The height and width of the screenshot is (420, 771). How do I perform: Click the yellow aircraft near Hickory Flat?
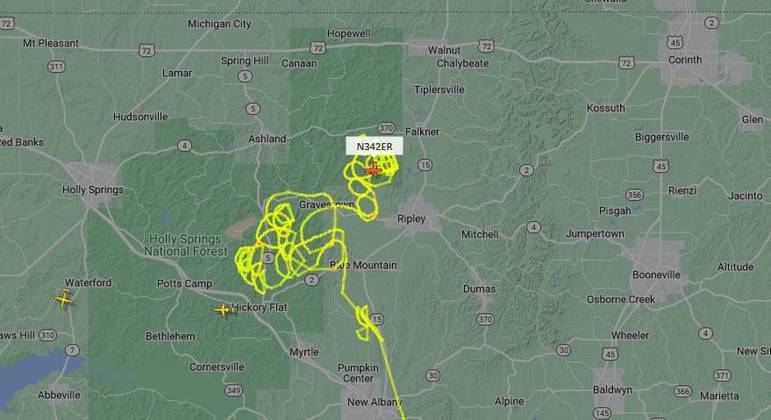tap(224, 310)
